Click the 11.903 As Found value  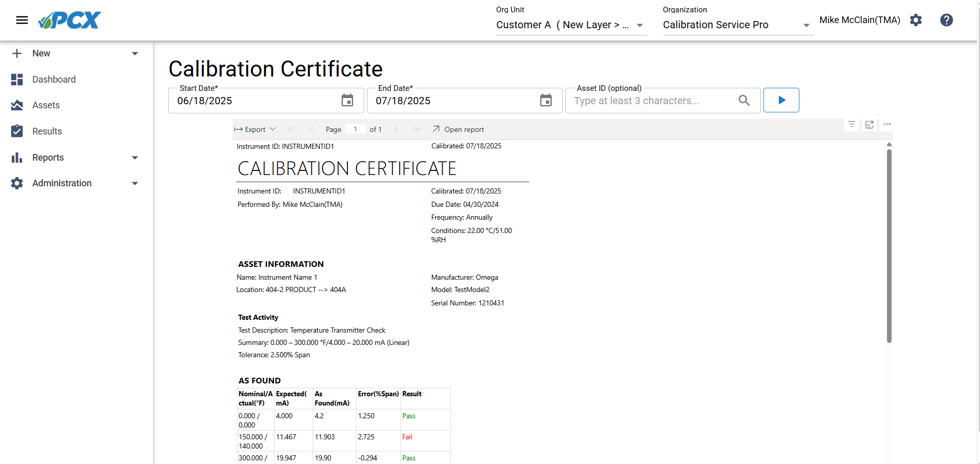[325, 437]
